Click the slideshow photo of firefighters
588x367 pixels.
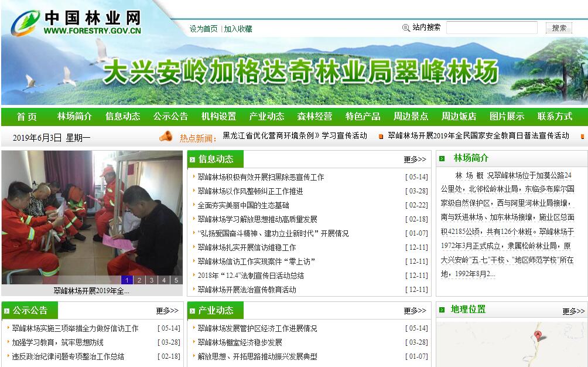(92, 214)
